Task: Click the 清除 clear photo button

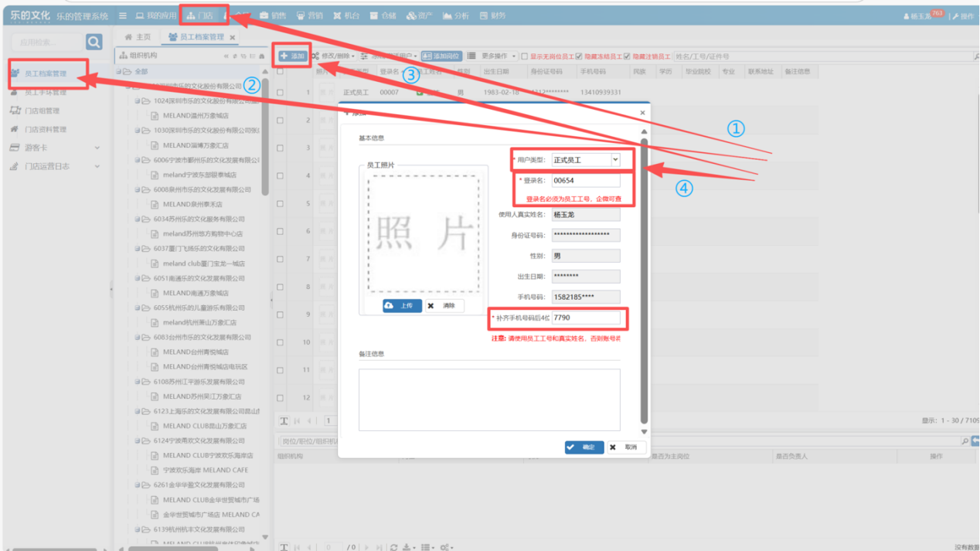Action: pyautogui.click(x=444, y=306)
